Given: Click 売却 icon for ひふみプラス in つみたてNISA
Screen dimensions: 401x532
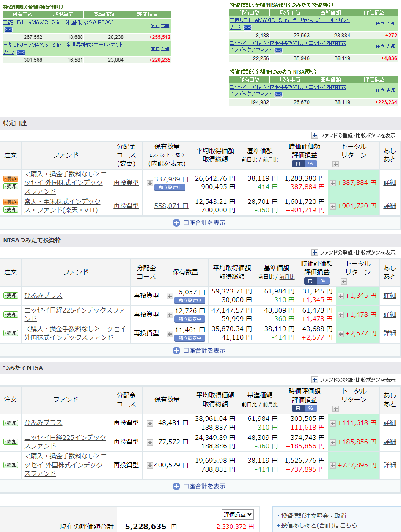Looking at the screenshot, I should pyautogui.click(x=11, y=423).
